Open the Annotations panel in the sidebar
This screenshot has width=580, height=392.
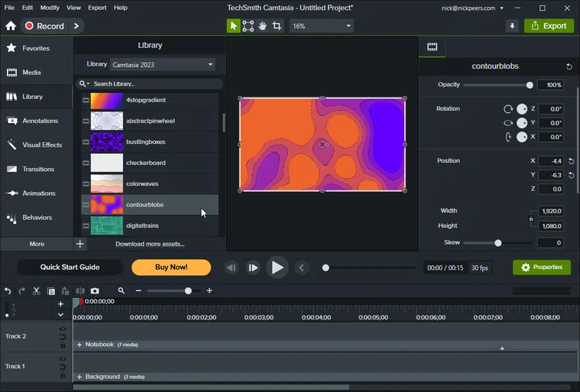tap(36, 121)
